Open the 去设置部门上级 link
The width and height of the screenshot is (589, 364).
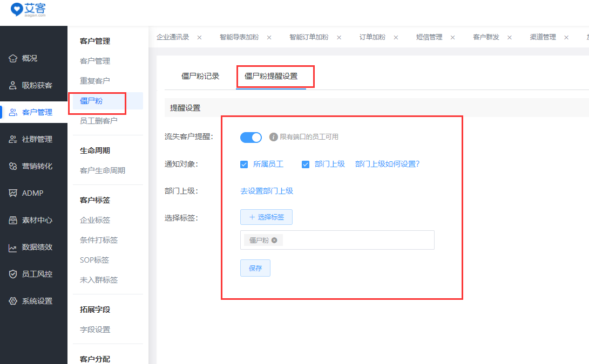click(x=267, y=191)
